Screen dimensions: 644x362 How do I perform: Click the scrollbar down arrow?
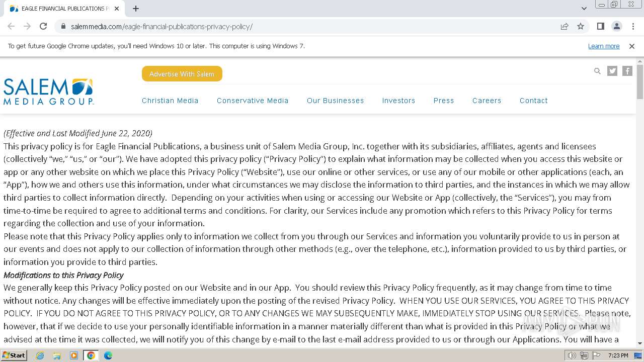point(640,343)
